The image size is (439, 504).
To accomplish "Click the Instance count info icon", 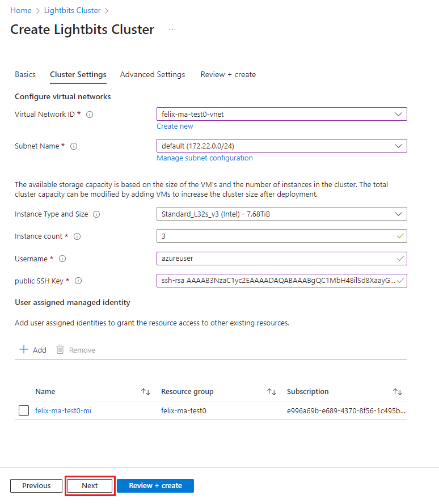I will pyautogui.click(x=77, y=236).
